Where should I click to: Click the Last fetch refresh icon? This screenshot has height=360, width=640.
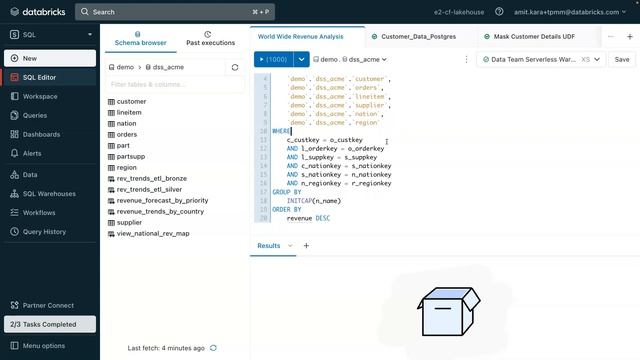(213, 348)
